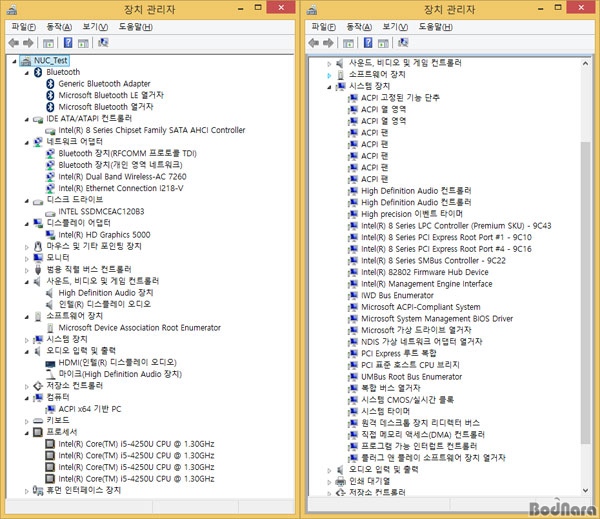The width and height of the screenshot is (600, 519).
Task: Click Back arrow in left window toolbar
Action: 14,43
